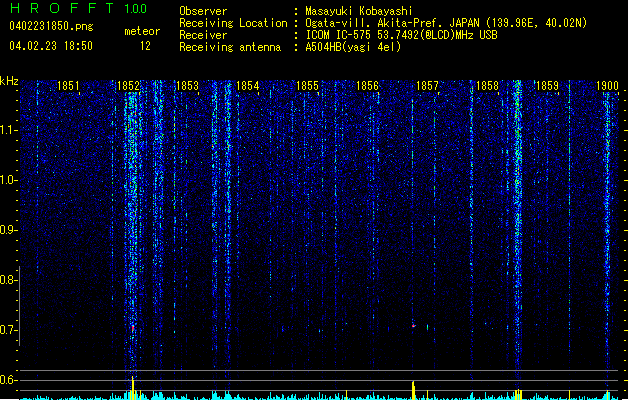Click the kHz axis unit label

pyautogui.click(x=9, y=81)
